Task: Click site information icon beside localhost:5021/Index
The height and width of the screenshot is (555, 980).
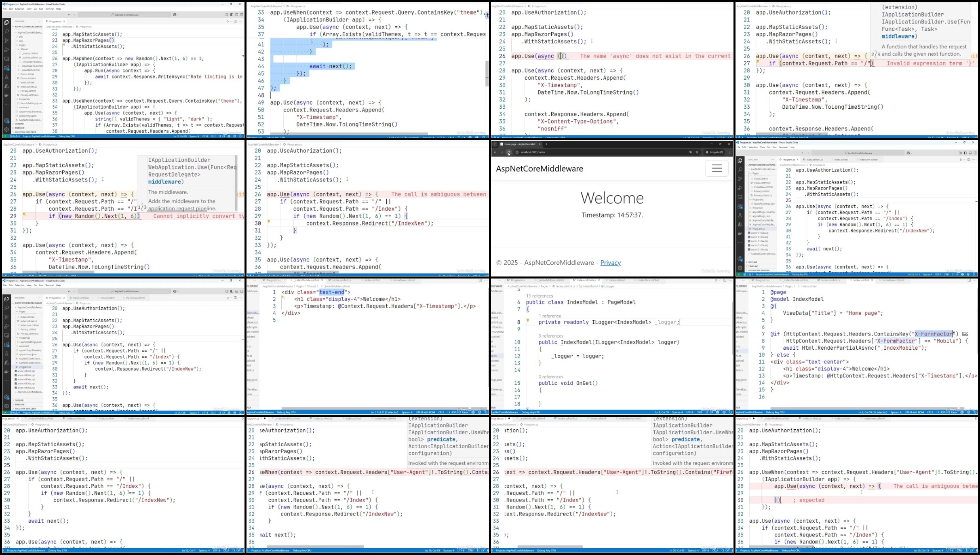Action: [517, 152]
